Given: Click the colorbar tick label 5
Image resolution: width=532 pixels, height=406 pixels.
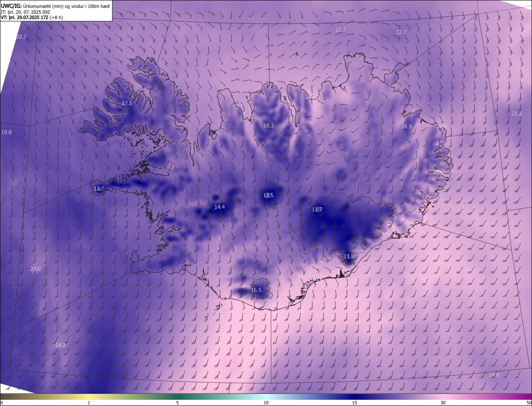Looking at the screenshot, I should click(177, 403).
